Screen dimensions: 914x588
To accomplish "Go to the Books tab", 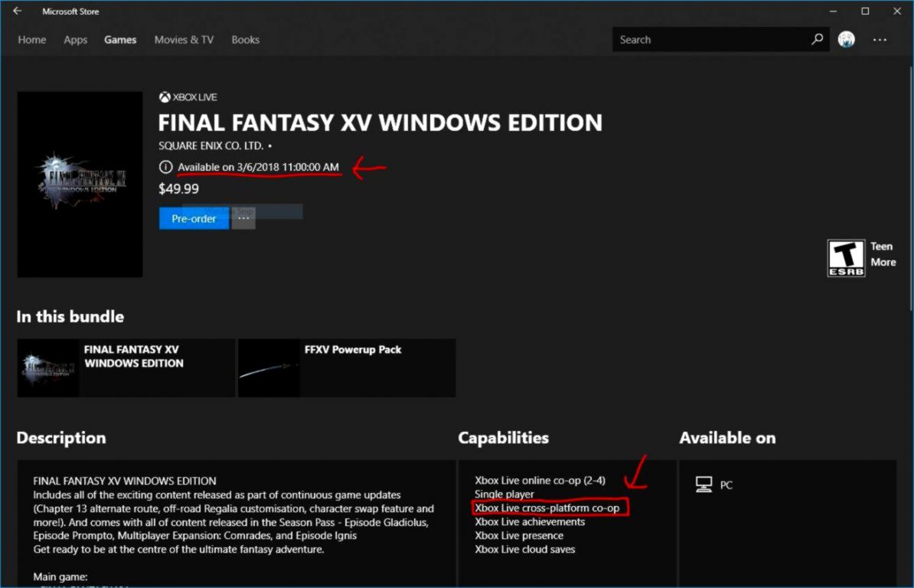I will coord(246,40).
